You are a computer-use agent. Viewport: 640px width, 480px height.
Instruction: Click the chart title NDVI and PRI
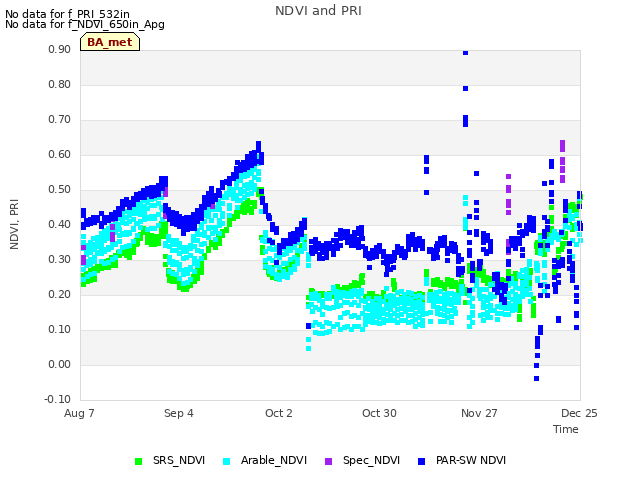click(x=318, y=11)
